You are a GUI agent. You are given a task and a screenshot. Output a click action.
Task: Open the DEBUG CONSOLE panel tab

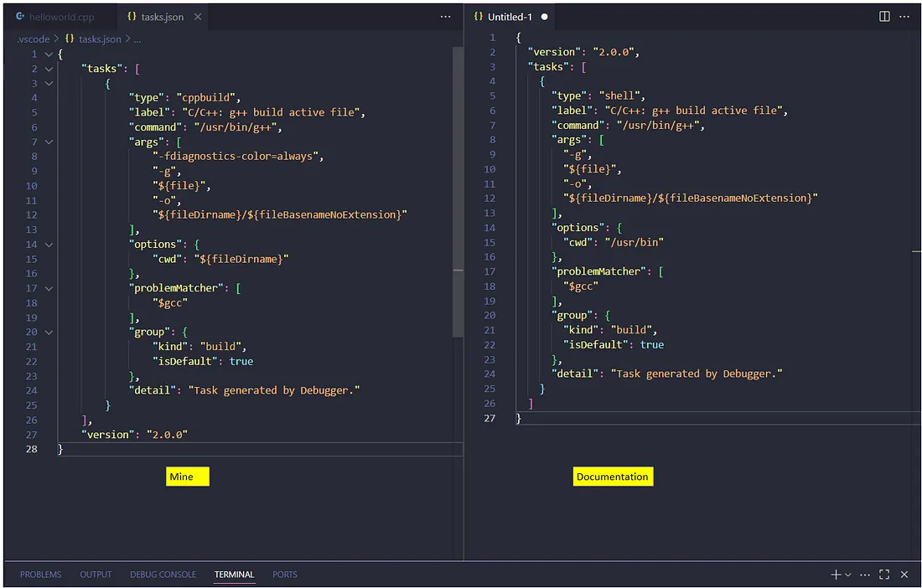[x=163, y=575]
